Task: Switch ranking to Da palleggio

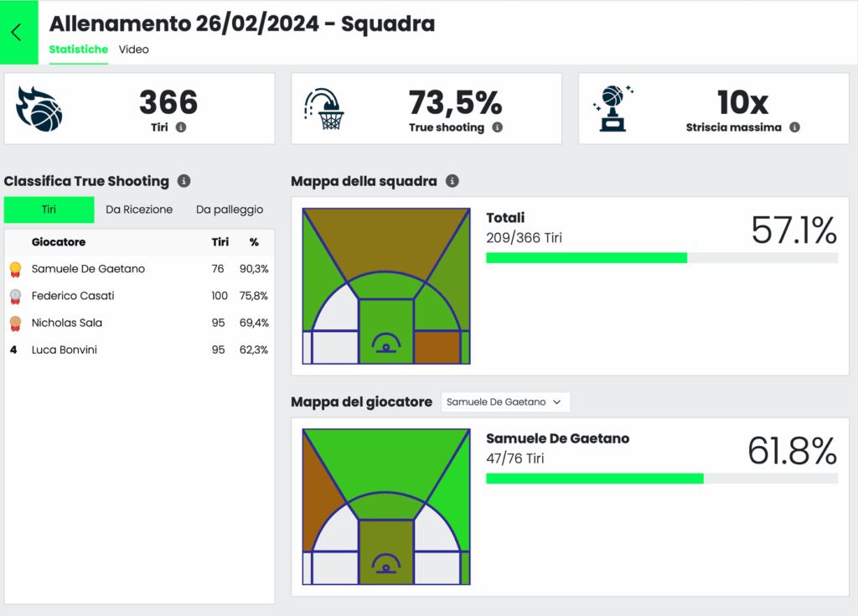Action: pyautogui.click(x=230, y=210)
